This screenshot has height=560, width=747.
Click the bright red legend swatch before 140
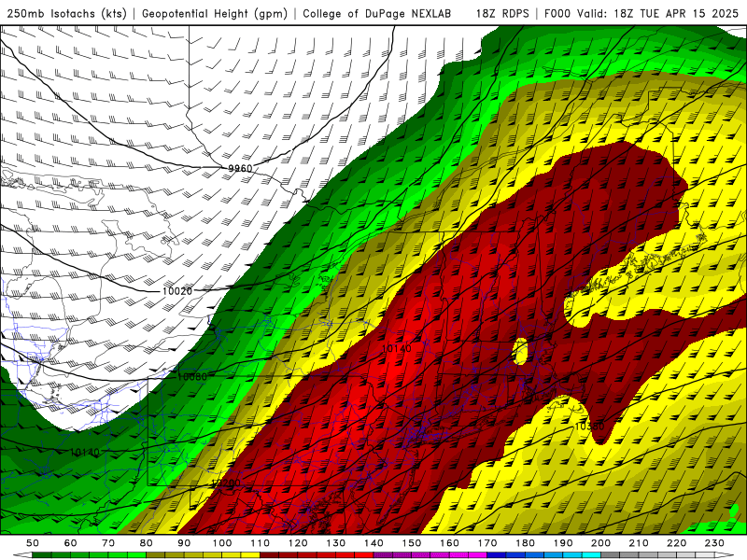coord(364,554)
